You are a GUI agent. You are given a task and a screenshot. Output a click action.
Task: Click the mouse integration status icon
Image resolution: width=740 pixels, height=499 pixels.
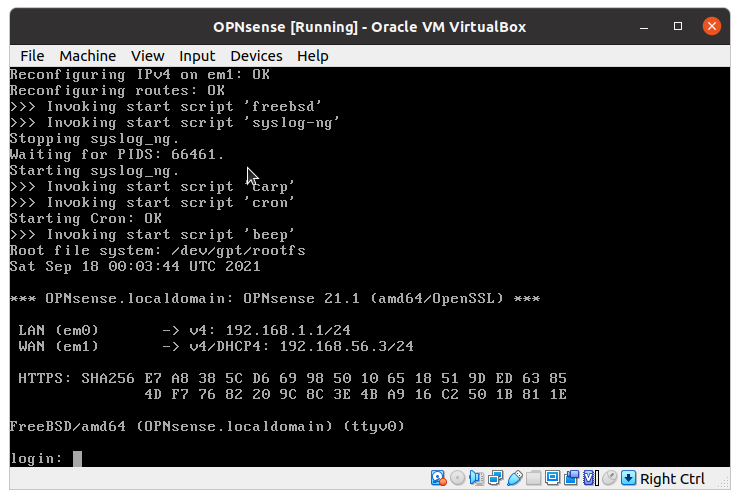609,478
